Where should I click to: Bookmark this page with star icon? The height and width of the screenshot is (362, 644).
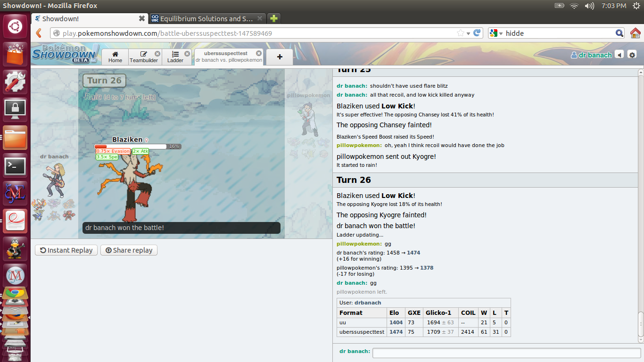click(461, 33)
